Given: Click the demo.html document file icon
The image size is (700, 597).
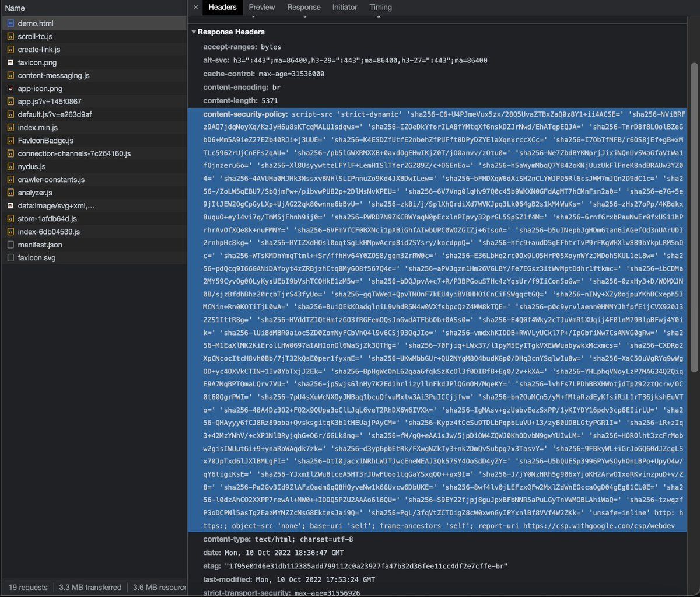Looking at the screenshot, I should tap(10, 23).
